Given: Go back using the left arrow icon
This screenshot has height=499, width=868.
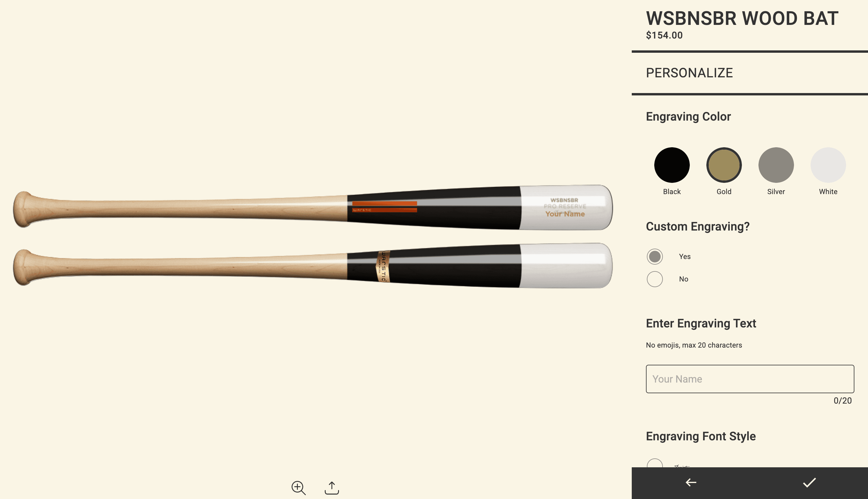Looking at the screenshot, I should pos(691,482).
